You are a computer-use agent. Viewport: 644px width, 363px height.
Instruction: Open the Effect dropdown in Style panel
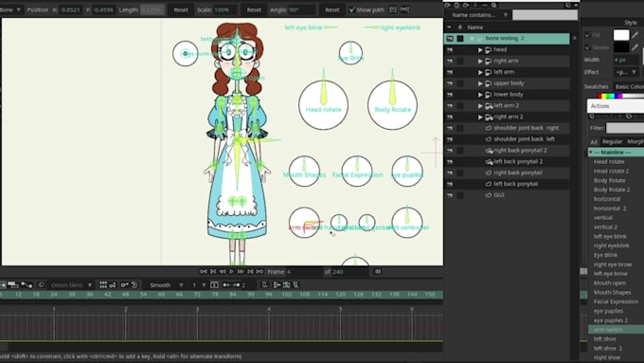coord(626,72)
